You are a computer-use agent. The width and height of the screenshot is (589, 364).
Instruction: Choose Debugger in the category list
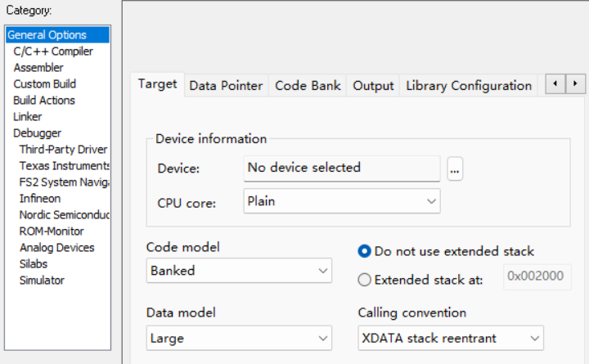37,133
